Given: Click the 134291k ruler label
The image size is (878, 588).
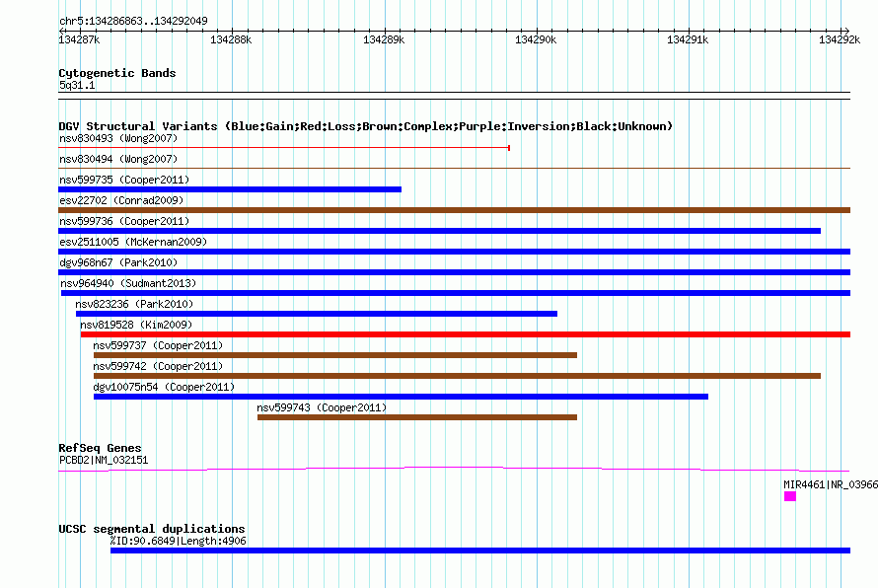Looking at the screenshot, I should coord(688,39).
